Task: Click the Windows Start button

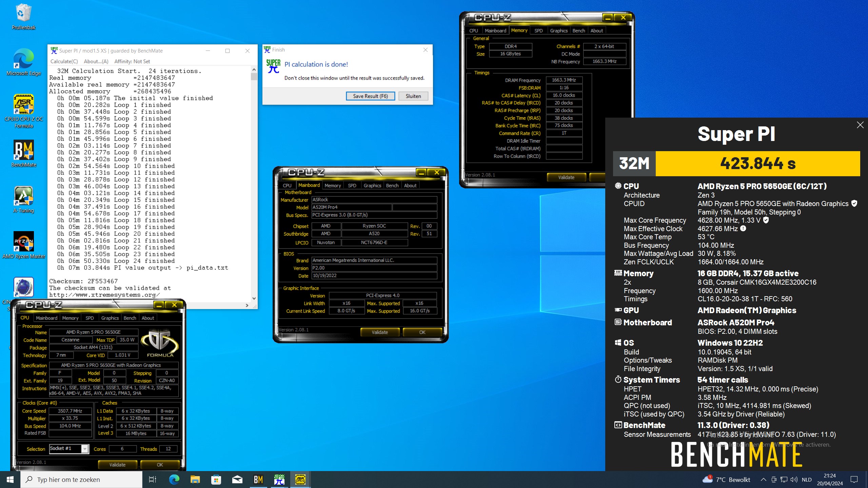Action: tap(10, 480)
